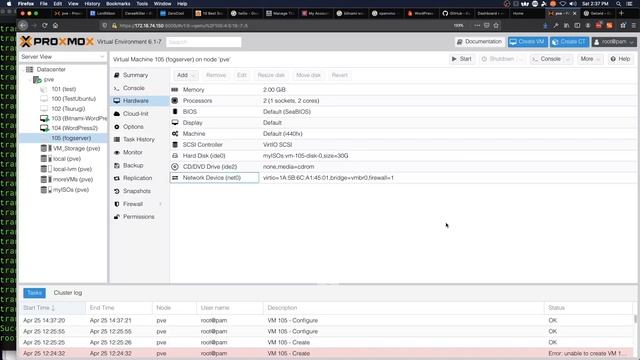Reload the page in Firefox
This screenshot has width=640, height=360.
(x=44, y=25)
